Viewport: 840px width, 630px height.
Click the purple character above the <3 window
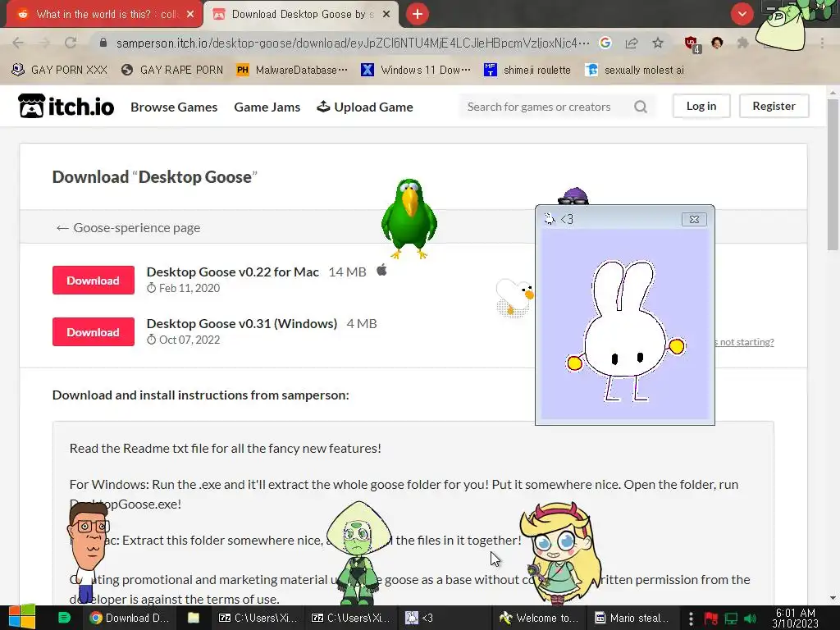tap(573, 196)
